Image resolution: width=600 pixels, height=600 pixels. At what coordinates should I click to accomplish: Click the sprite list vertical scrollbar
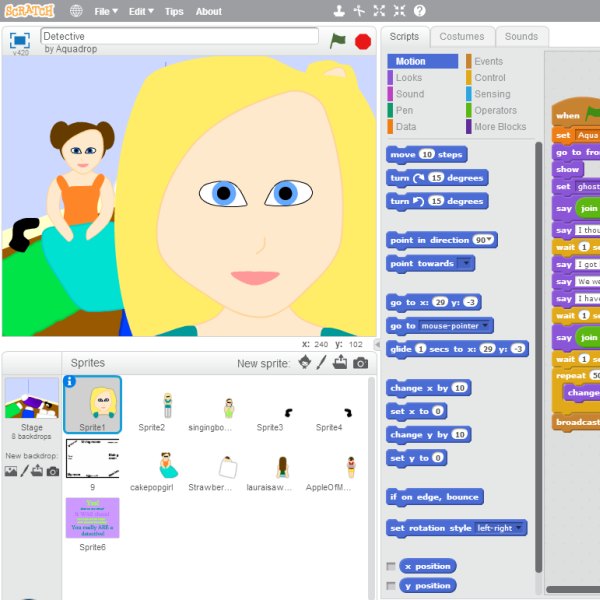(371, 486)
